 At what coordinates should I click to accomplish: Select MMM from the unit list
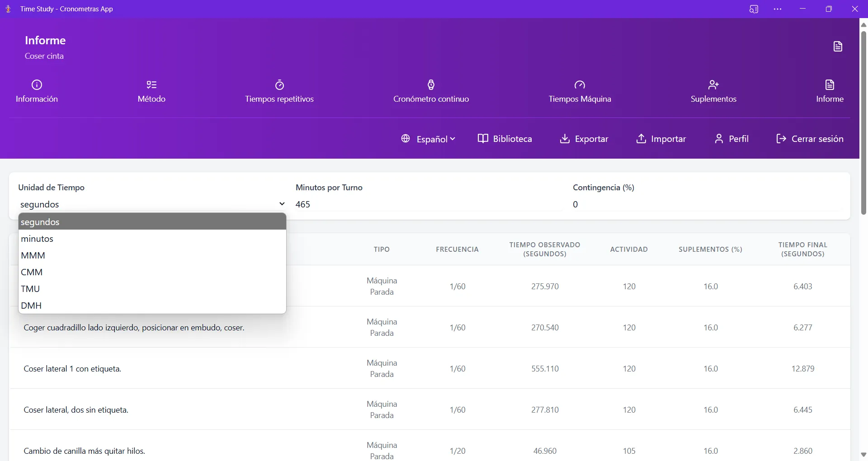coord(152,255)
